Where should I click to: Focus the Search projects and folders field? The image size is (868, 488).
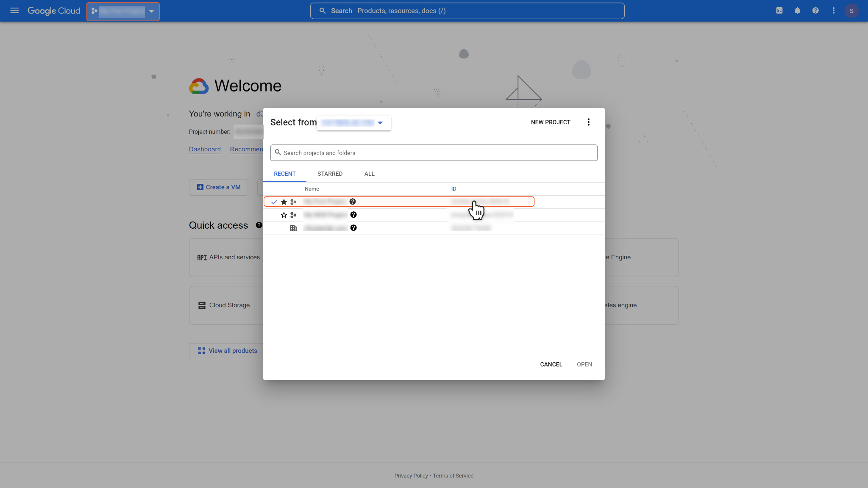click(x=434, y=153)
